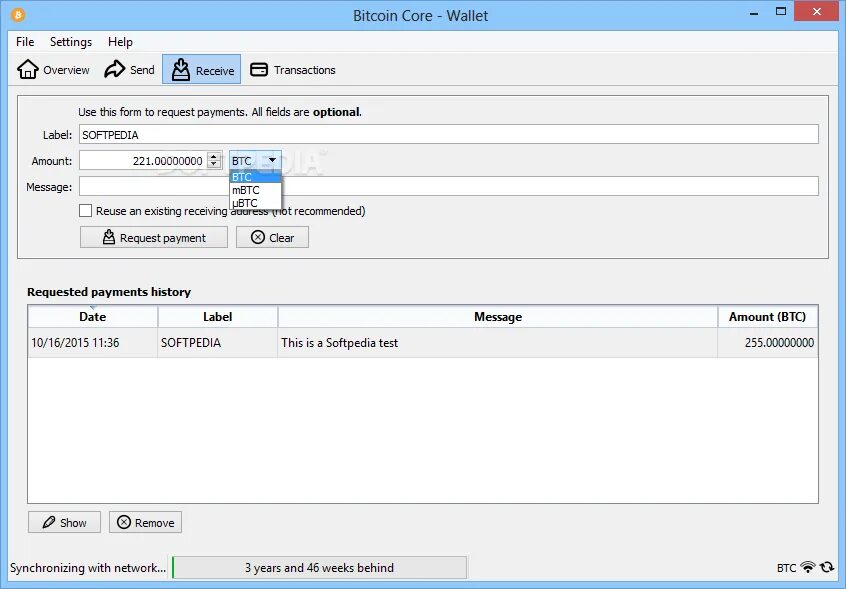Open the Overview tab
Viewport: 846px width, 589px height.
[53, 70]
